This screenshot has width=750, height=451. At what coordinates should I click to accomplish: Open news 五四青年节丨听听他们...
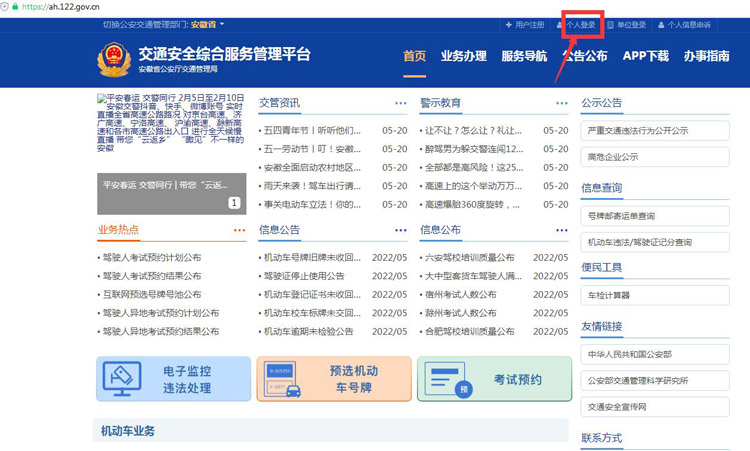pos(312,131)
